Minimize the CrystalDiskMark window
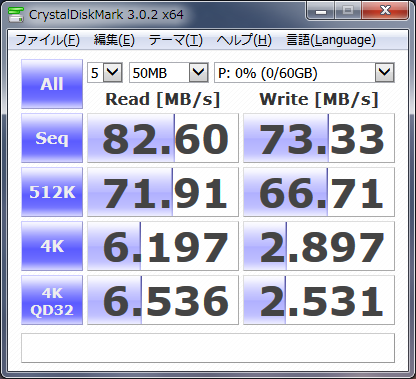Image resolution: width=416 pixels, height=379 pixels. [x=321, y=11]
